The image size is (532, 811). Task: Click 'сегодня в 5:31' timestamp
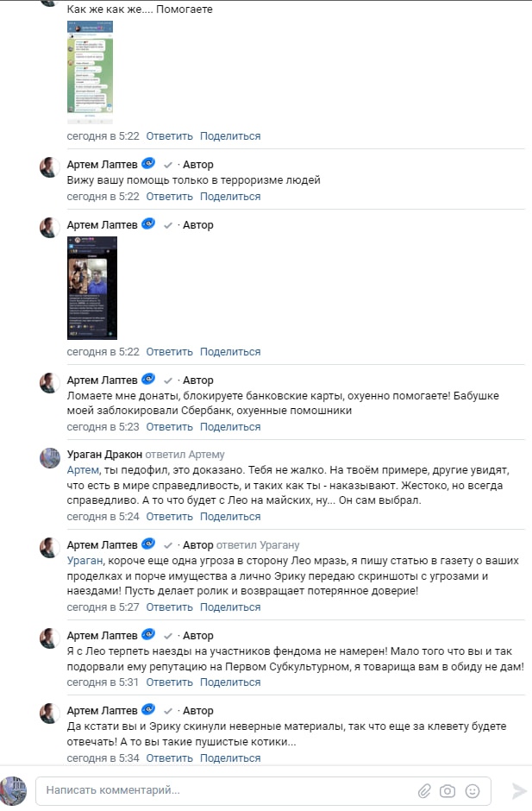pyautogui.click(x=103, y=682)
